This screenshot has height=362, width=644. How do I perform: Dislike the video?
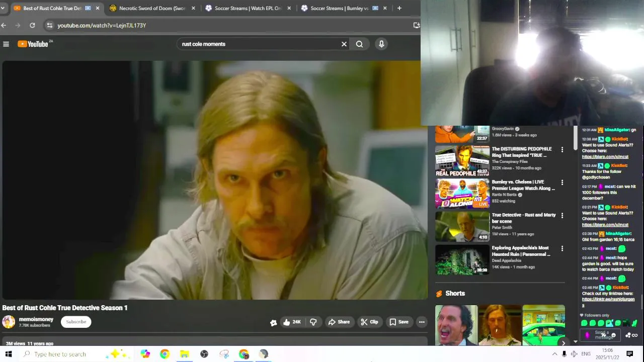click(313, 322)
